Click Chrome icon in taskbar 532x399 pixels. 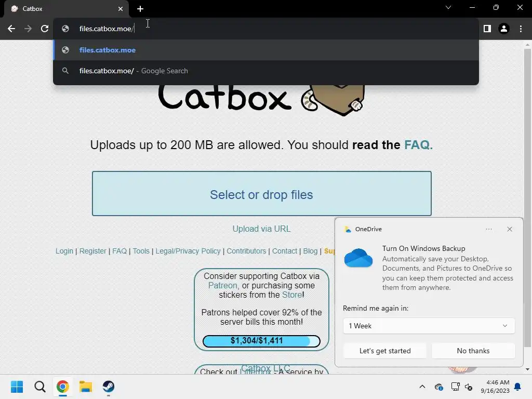coord(63,387)
